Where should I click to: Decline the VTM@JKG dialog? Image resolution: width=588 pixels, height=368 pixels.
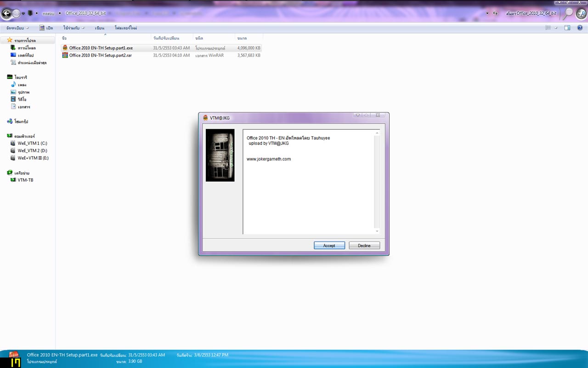point(364,246)
